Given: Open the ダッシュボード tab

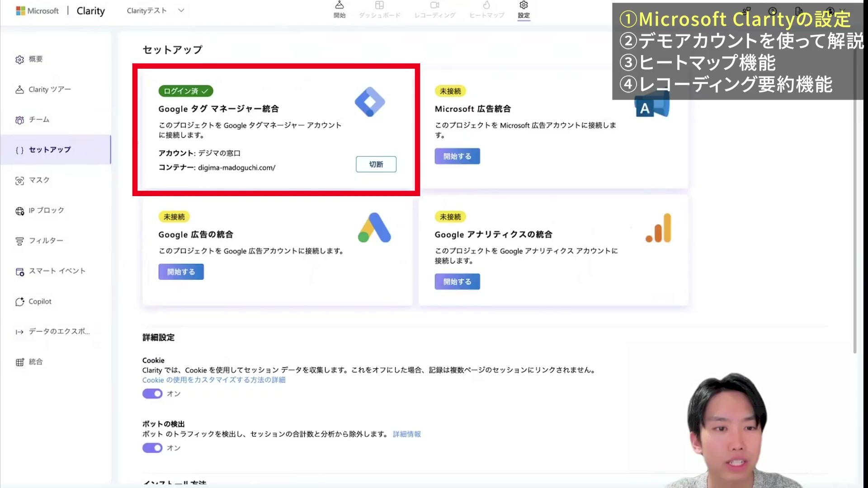Looking at the screenshot, I should [380, 10].
